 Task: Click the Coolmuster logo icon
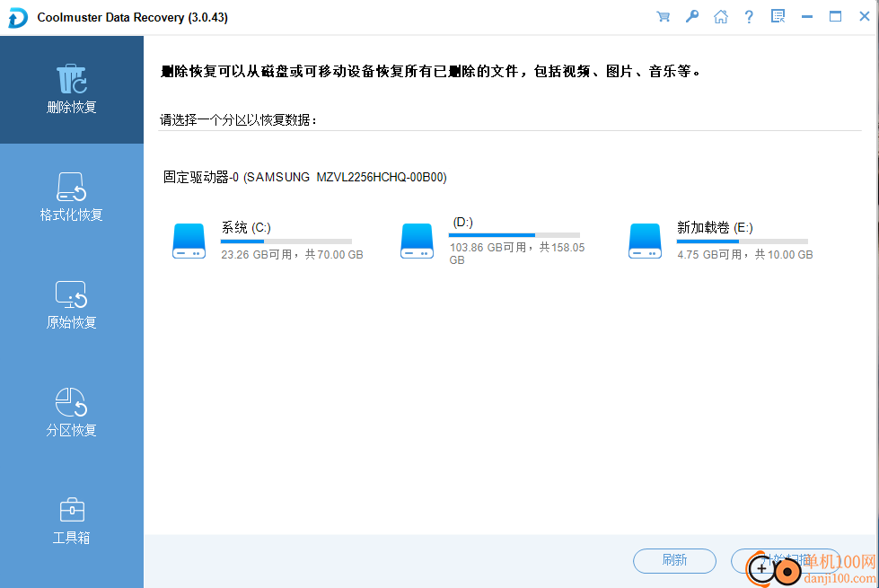(17, 17)
